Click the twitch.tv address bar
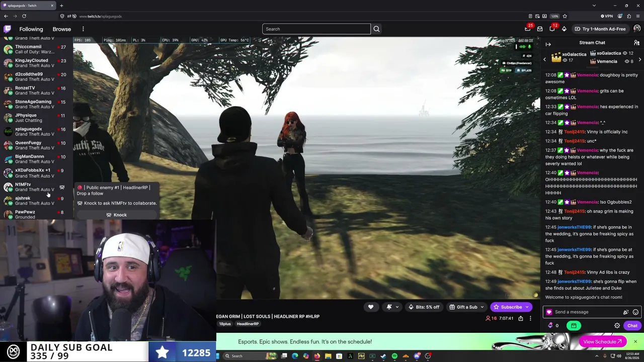 302,16
